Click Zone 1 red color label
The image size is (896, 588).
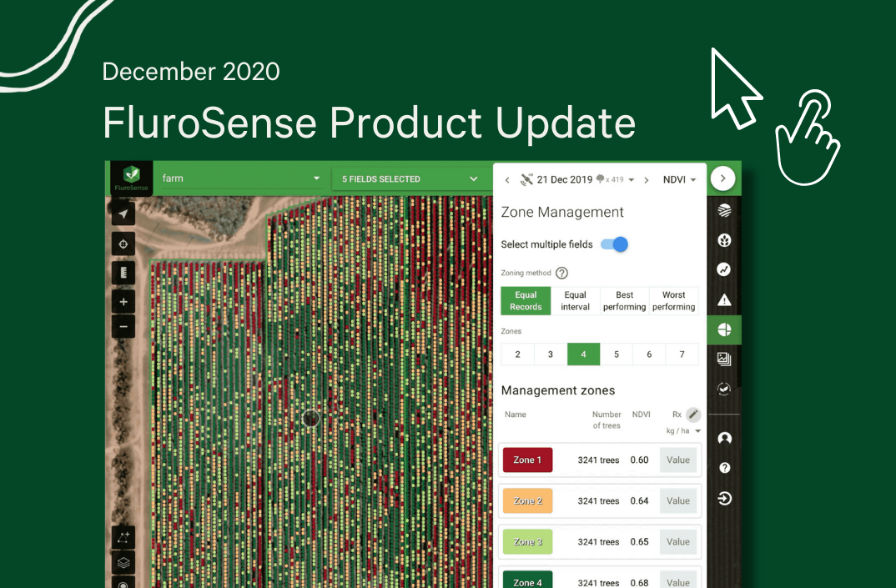[527, 460]
